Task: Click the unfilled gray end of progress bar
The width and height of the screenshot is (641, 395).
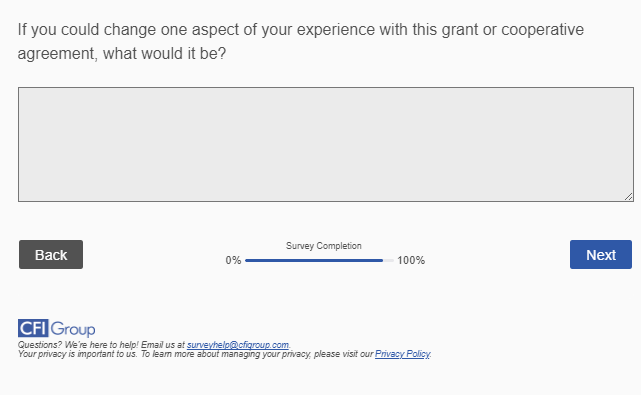Action: point(389,260)
